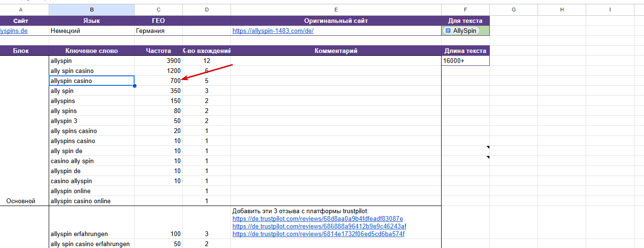644x248 pixels.
Task: Select the keyword cell 'allyspin online'
Action: tap(92, 191)
